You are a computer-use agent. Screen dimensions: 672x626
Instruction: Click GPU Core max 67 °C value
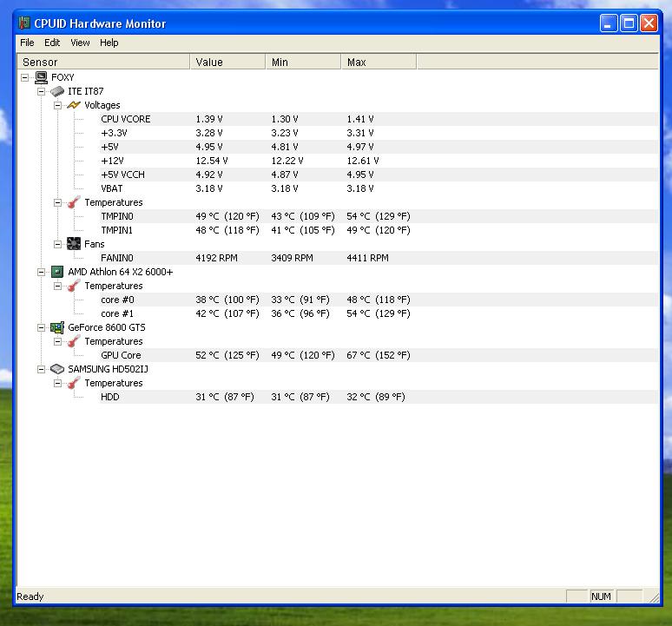point(379,355)
